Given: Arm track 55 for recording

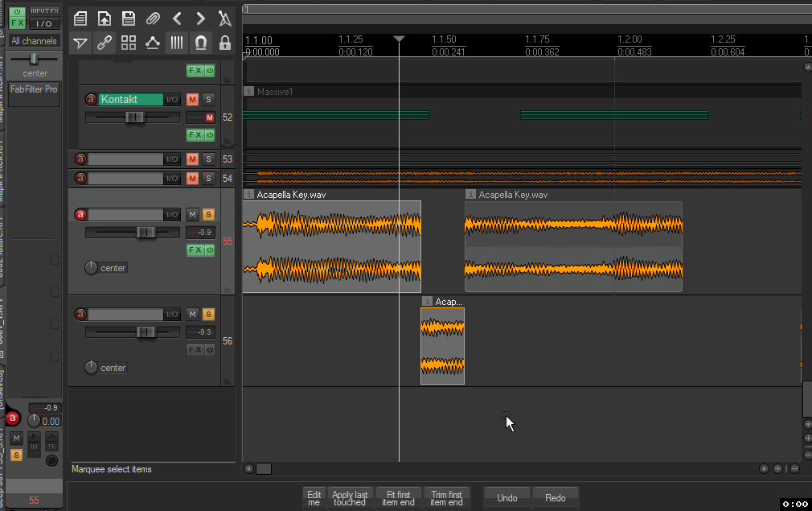Looking at the screenshot, I should pyautogui.click(x=80, y=214).
